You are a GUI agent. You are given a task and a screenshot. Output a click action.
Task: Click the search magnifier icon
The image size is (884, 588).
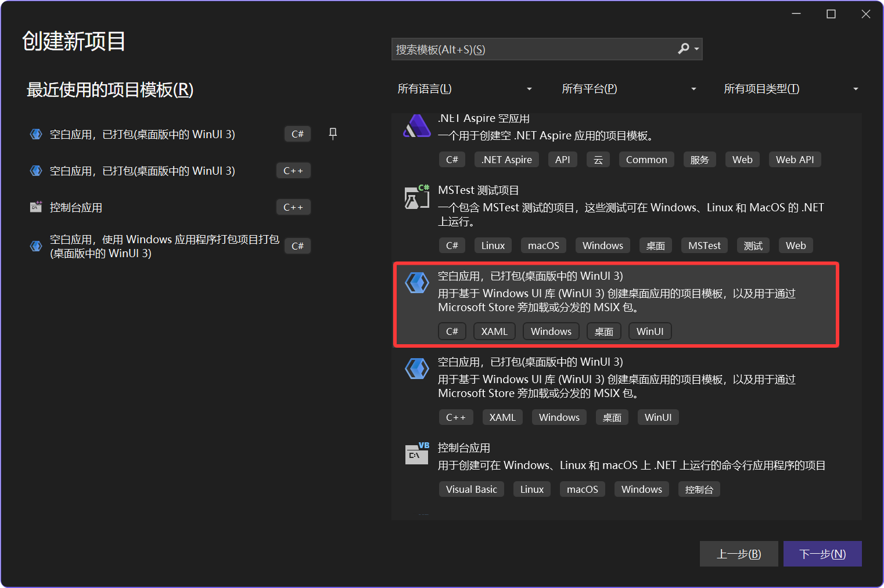pos(684,49)
